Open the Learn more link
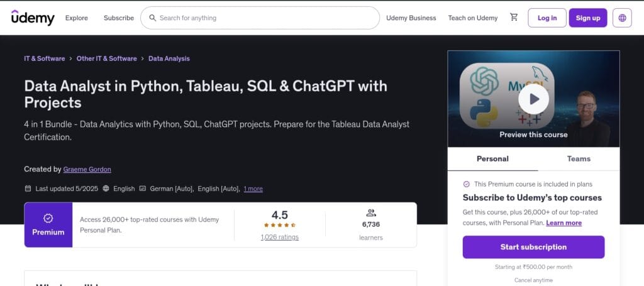644x286 pixels. click(x=564, y=223)
